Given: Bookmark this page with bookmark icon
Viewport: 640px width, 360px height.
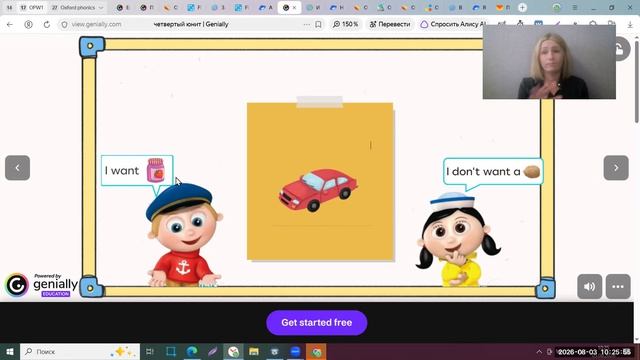Looking at the screenshot, I should (x=318, y=24).
